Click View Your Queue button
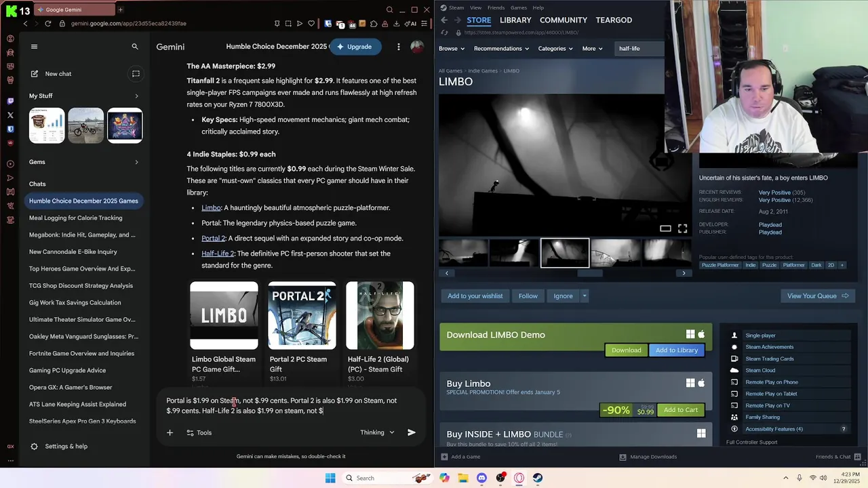 (x=818, y=296)
